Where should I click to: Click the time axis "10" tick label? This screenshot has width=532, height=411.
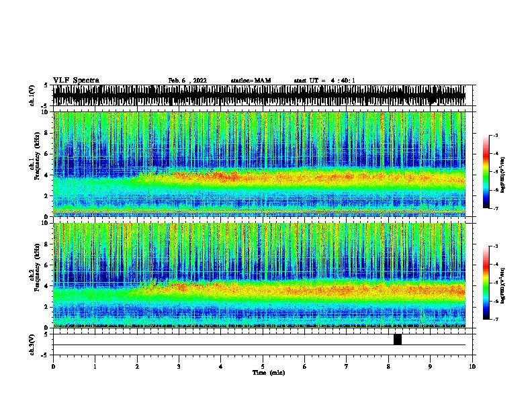pyautogui.click(x=472, y=366)
